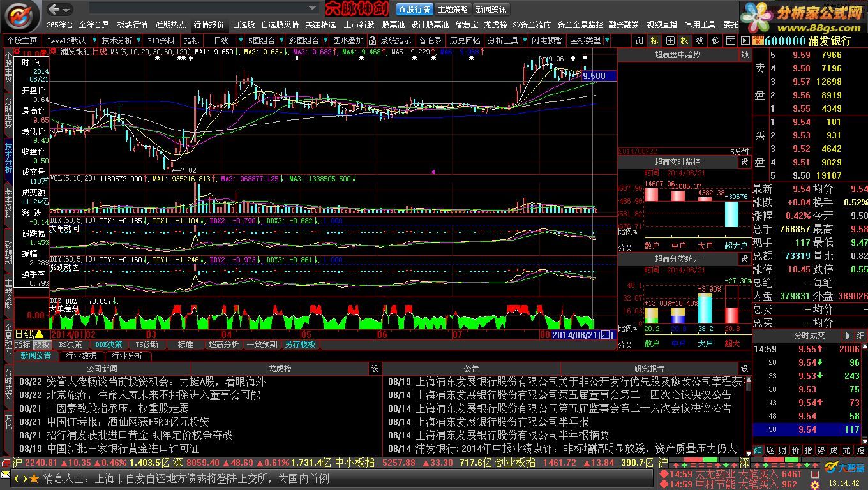Expand the 技术分析 dropdown arrow
This screenshot has width=868, height=490.
(x=138, y=40)
